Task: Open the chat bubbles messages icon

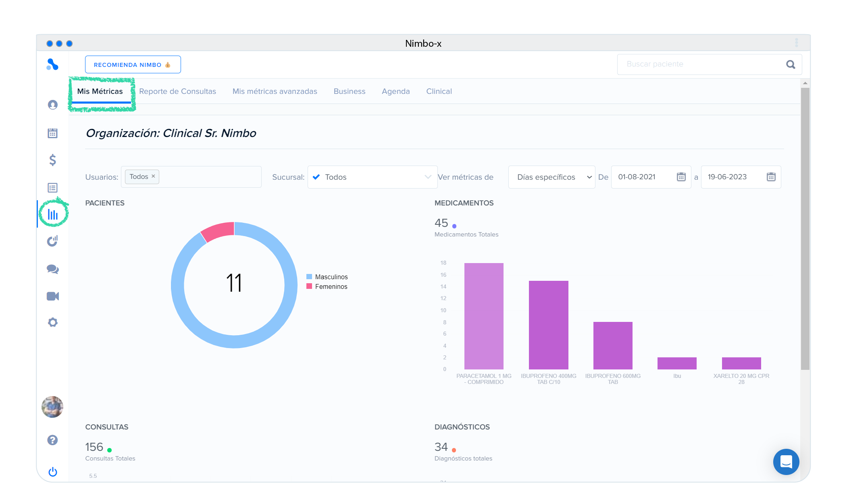Action: [x=53, y=269]
